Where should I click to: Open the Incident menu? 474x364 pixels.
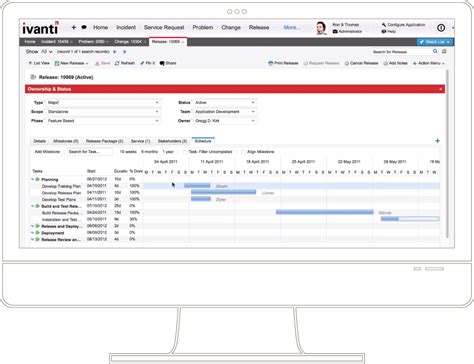pos(126,27)
